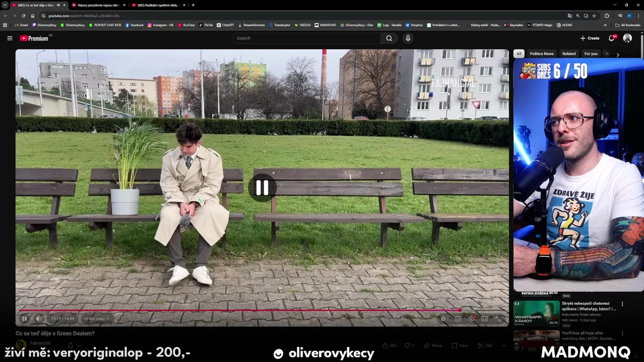Open the Transkriptor bookmark

(x=280, y=25)
